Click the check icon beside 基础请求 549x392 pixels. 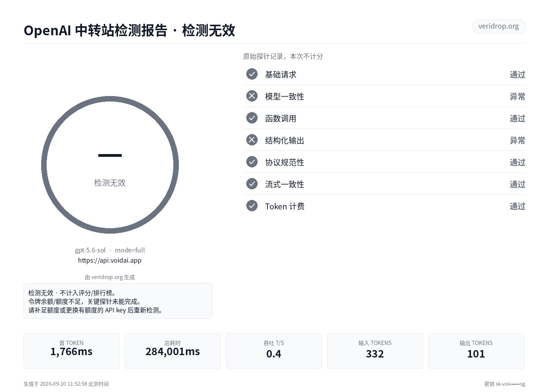252,74
